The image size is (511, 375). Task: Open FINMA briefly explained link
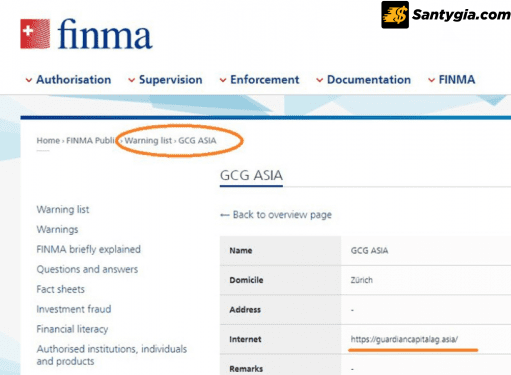(x=89, y=249)
